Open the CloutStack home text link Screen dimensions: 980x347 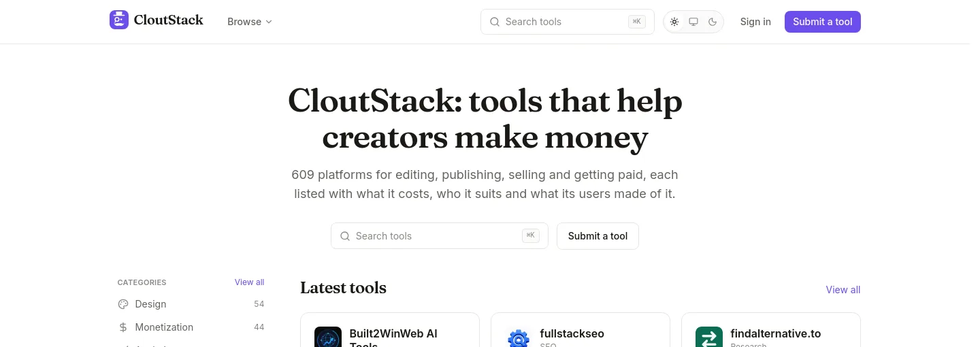[168, 20]
